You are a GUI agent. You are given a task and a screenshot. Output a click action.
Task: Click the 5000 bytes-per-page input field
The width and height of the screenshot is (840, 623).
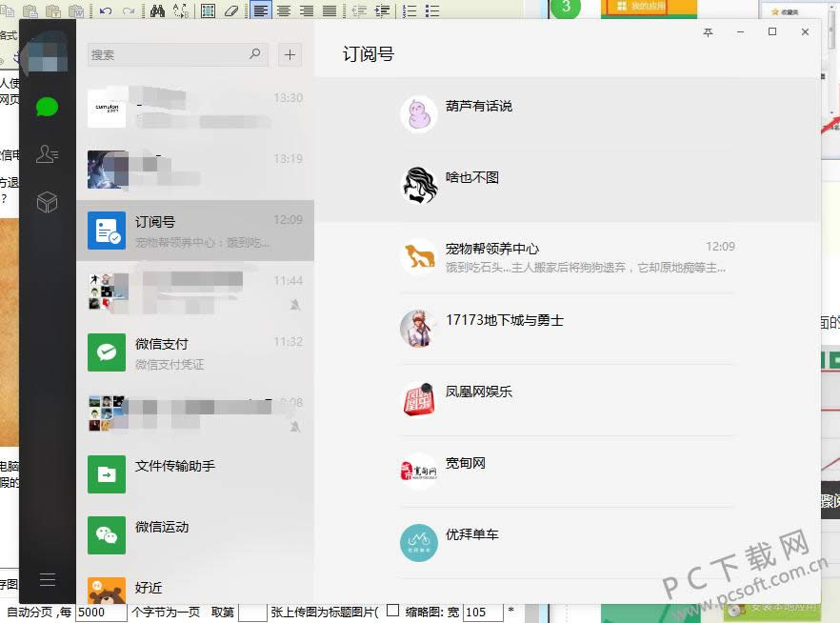(100, 612)
